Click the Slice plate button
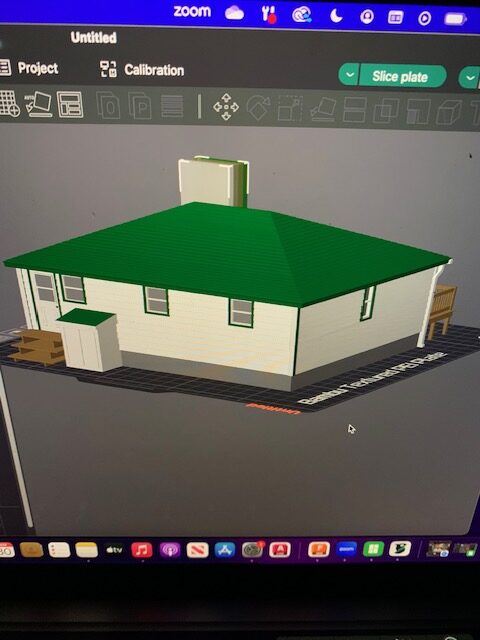 (x=402, y=76)
